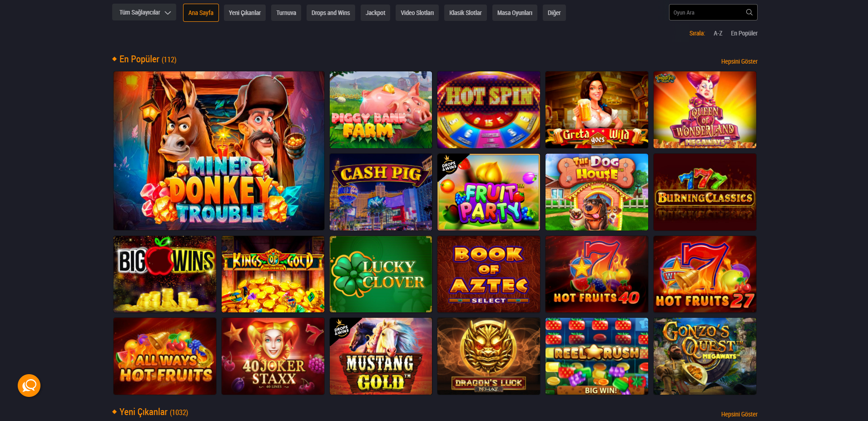Open the Diğer category menu
This screenshot has height=421, width=868.
coord(554,13)
